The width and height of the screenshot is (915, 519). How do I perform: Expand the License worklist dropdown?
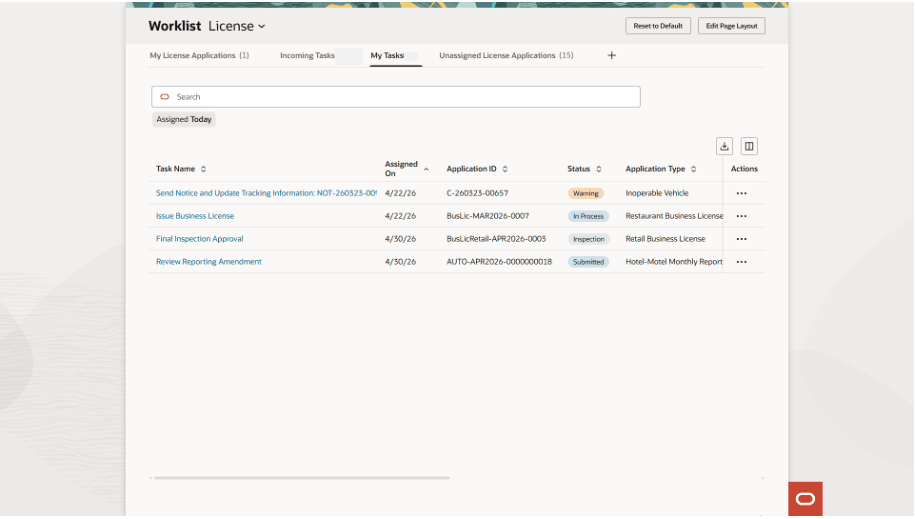tap(262, 26)
